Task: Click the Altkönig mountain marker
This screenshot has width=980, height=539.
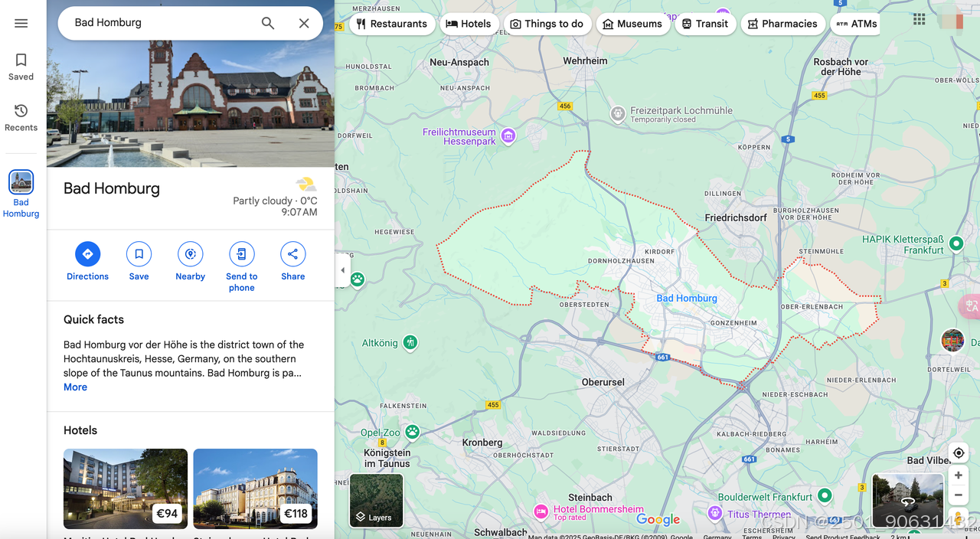Action: point(410,342)
